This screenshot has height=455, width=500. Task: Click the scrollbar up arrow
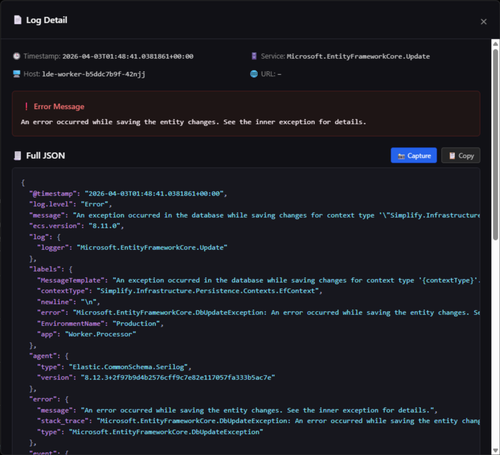tap(495, 44)
